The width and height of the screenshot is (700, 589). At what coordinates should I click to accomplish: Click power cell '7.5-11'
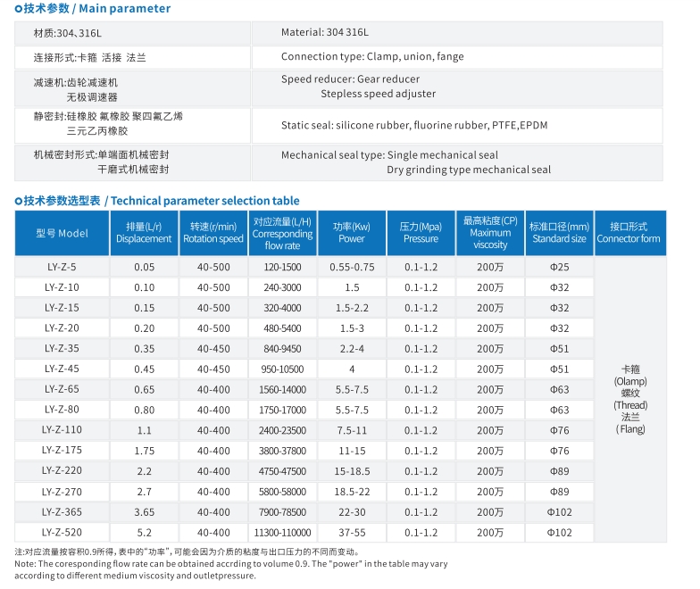[352, 430]
